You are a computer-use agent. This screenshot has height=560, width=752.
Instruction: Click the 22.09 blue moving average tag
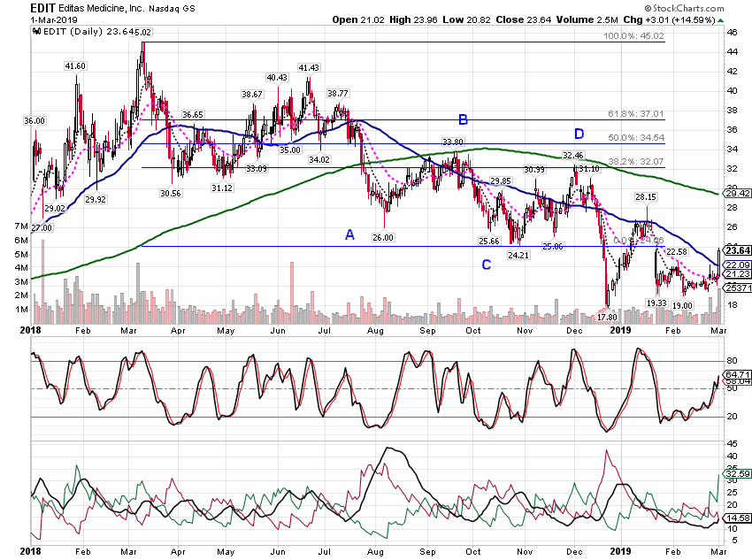[x=738, y=265]
